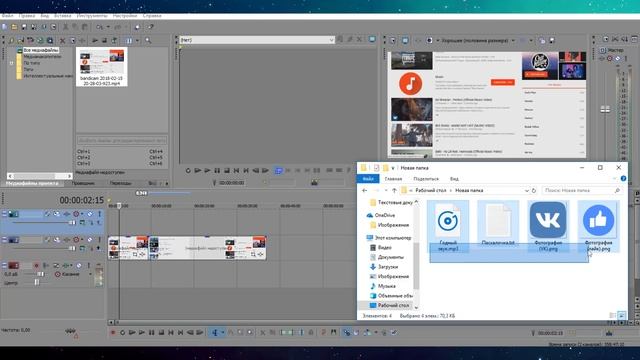This screenshot has height=360, width=640.
Task: Remove selected media with the X icon
Action: (62, 40)
